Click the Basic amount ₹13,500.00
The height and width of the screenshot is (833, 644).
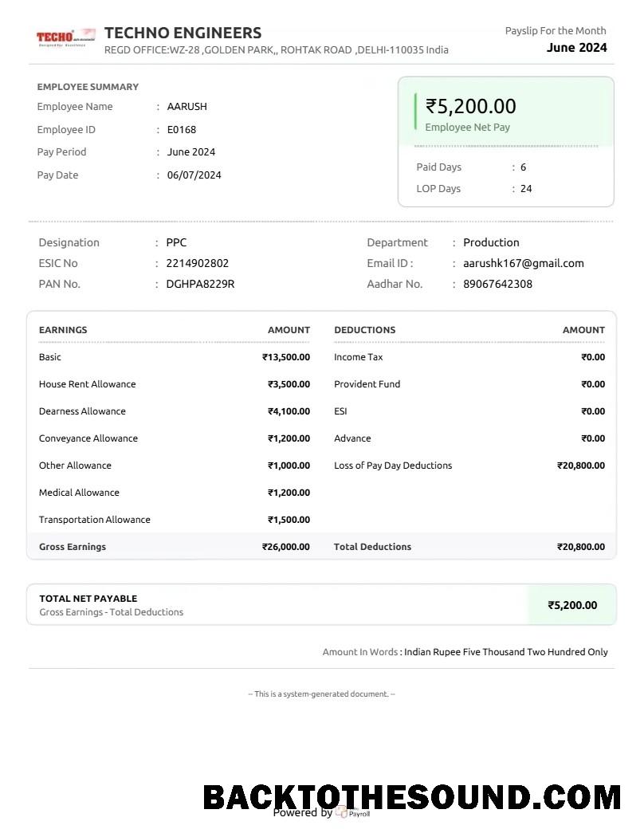[286, 358]
